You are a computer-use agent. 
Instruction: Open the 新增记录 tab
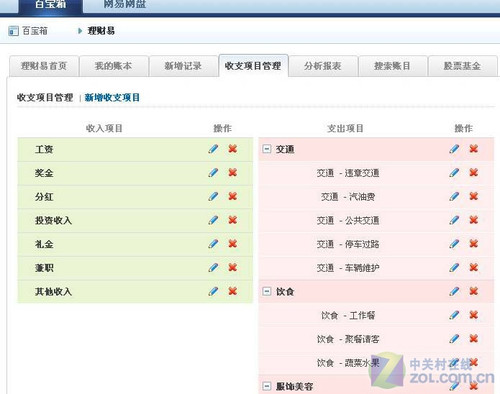183,66
